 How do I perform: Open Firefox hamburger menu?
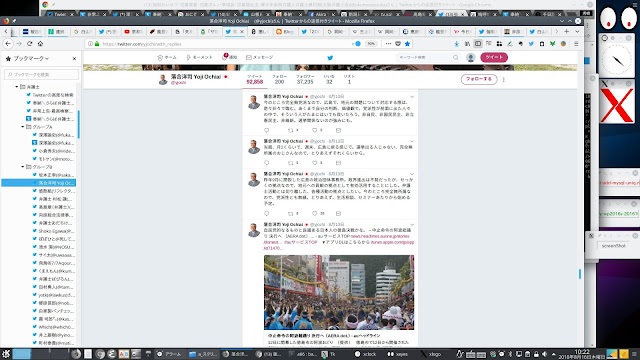click(576, 44)
